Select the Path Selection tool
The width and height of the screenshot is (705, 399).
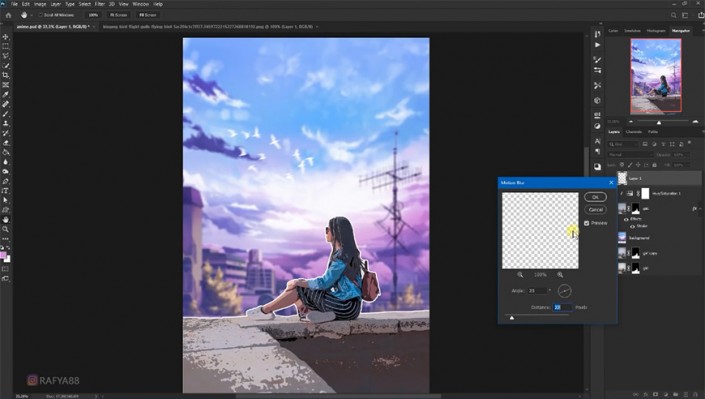pyautogui.click(x=5, y=200)
